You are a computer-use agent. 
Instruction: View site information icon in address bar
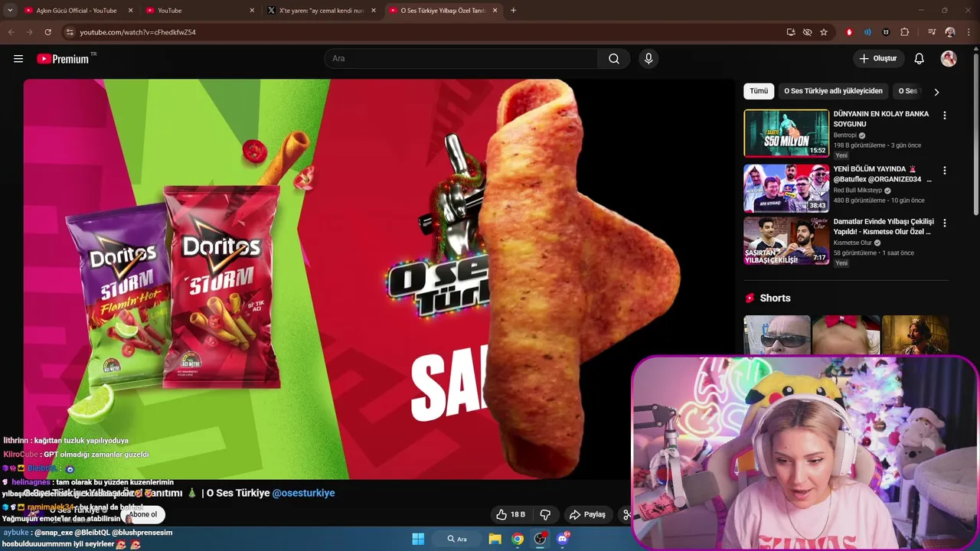click(70, 32)
